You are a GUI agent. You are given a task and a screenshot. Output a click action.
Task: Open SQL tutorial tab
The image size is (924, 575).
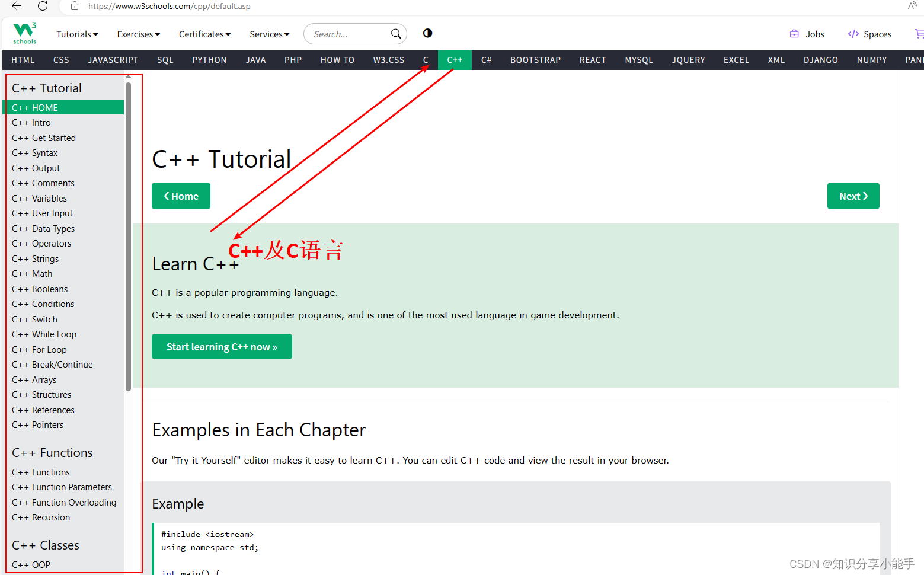pos(165,60)
